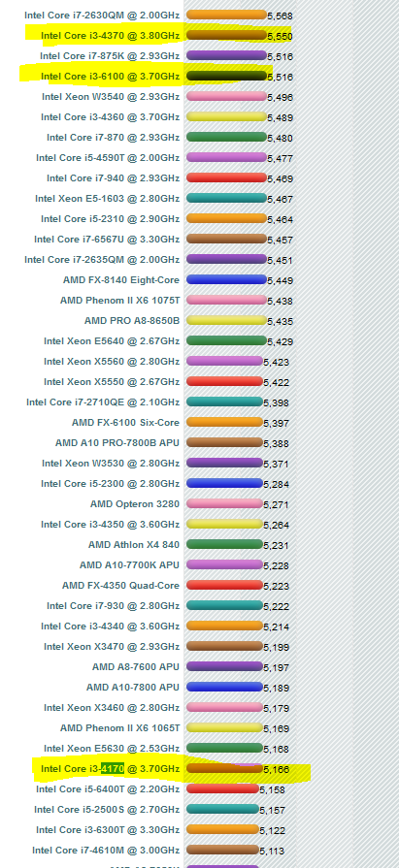Viewport: 399px width, 868px height.
Task: Click Intel Core i7-2710QE @ 2.10GHz
Action: (x=103, y=402)
